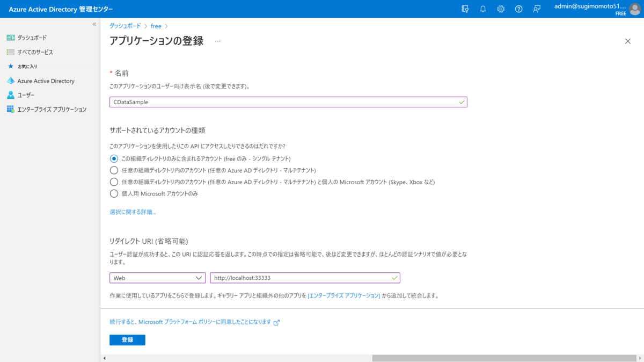Open the settings gear in header

(x=501, y=9)
